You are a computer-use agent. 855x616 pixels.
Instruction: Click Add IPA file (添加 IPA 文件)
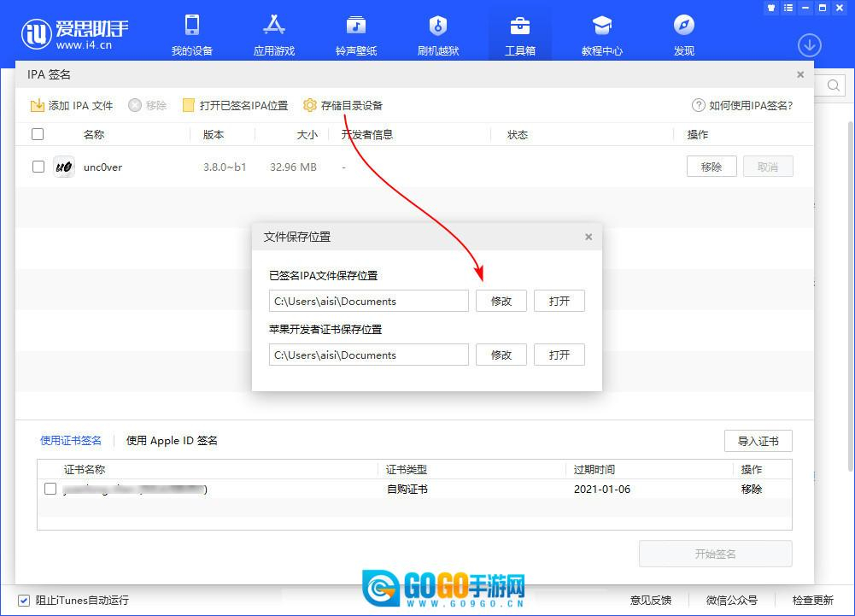coord(72,106)
